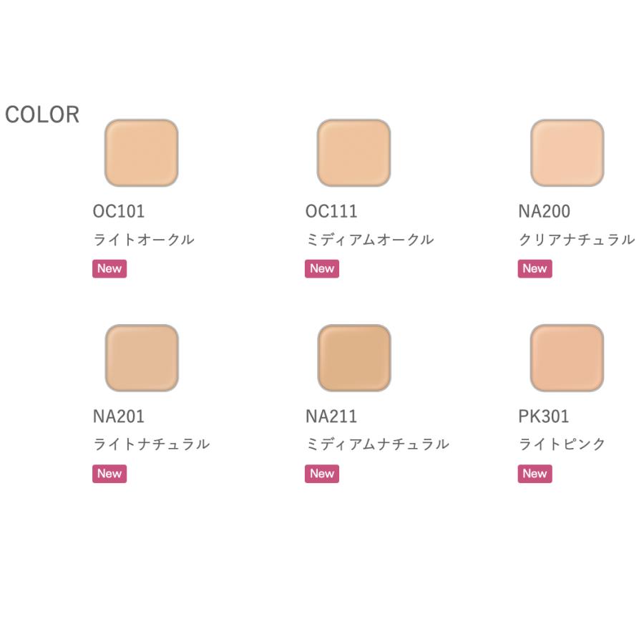Click the PK301 shade code
The width and height of the screenshot is (644, 644).
[544, 416]
